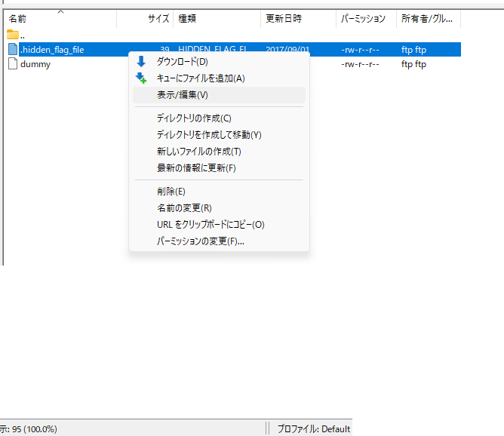Sort by the サイズ column header
Screen dimensions: 504x436
click(158, 18)
